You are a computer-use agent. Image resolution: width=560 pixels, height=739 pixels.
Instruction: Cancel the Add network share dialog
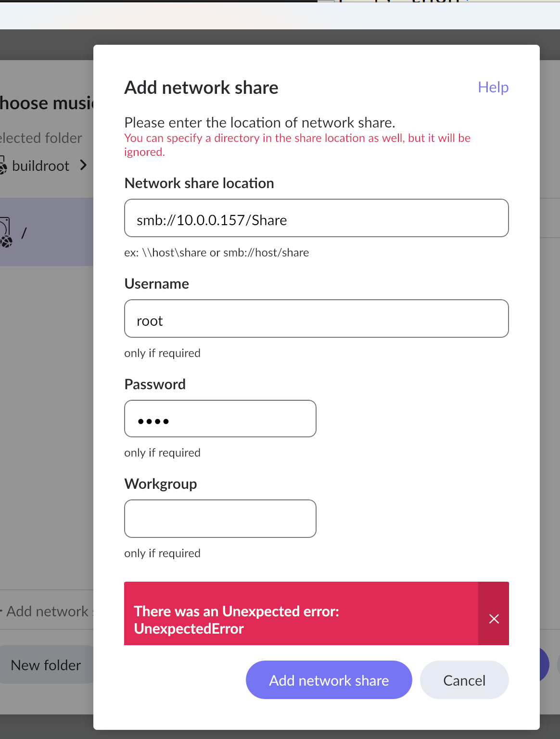[x=464, y=680]
